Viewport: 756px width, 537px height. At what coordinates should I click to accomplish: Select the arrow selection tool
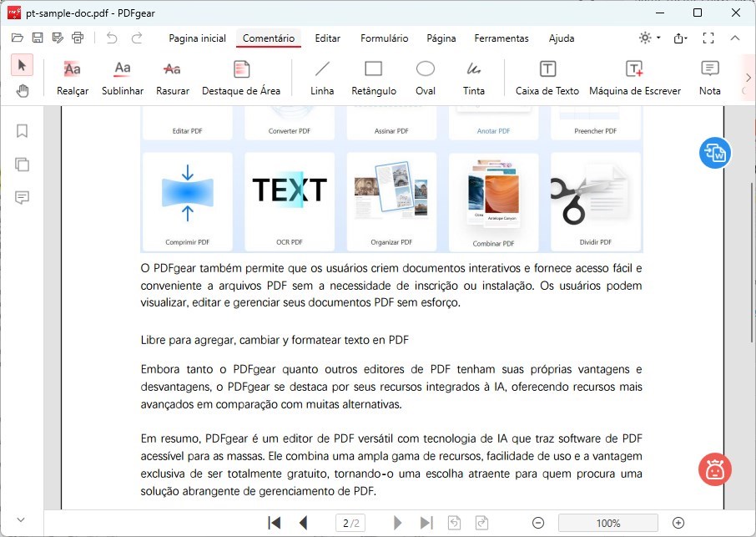(x=22, y=65)
